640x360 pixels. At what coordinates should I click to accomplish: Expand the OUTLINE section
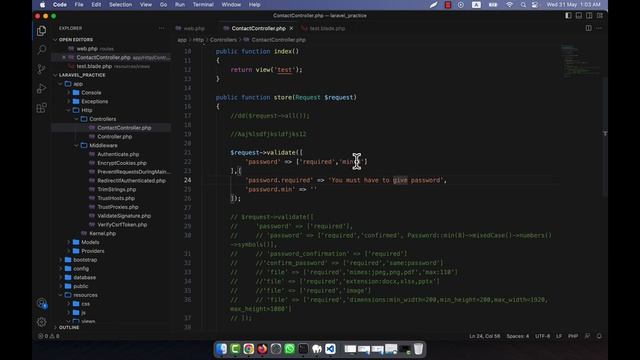pyautogui.click(x=69, y=327)
